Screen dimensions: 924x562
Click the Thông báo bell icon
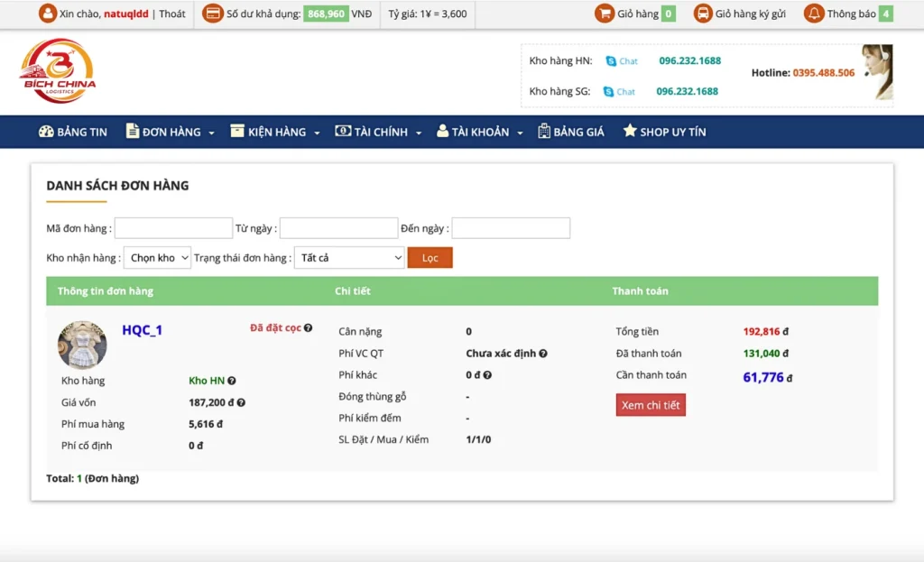[x=814, y=14]
